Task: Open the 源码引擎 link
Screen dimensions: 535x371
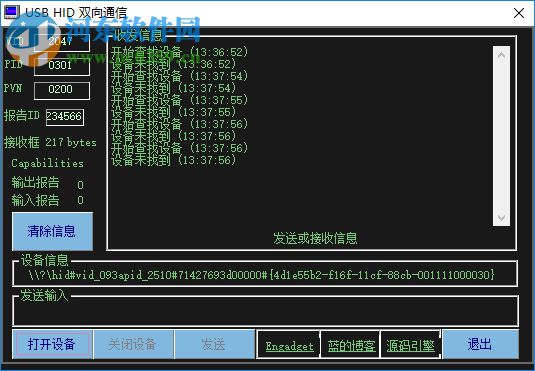Action: [410, 346]
